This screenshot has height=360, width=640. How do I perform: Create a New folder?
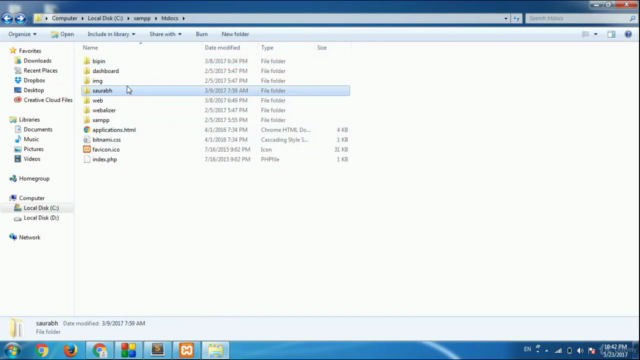pyautogui.click(x=235, y=34)
